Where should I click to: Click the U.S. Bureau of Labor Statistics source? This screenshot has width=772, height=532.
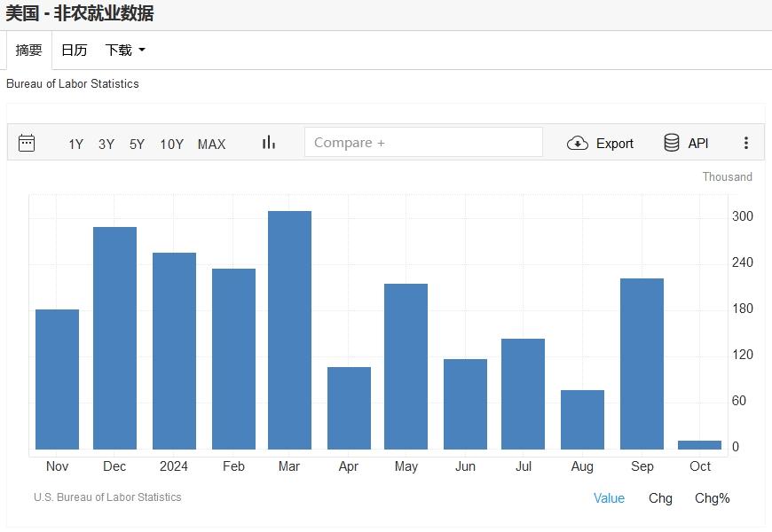click(x=107, y=497)
